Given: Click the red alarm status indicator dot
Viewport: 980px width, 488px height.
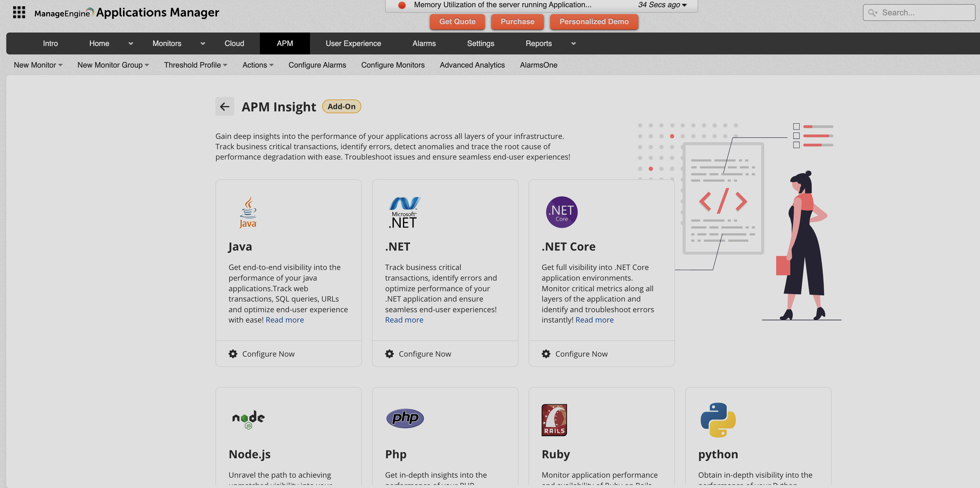Looking at the screenshot, I should [x=402, y=5].
